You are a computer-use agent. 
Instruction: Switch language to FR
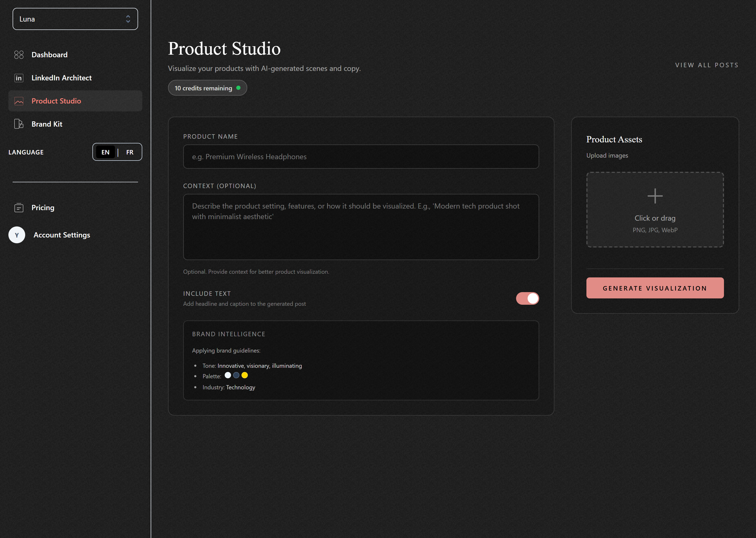click(129, 152)
